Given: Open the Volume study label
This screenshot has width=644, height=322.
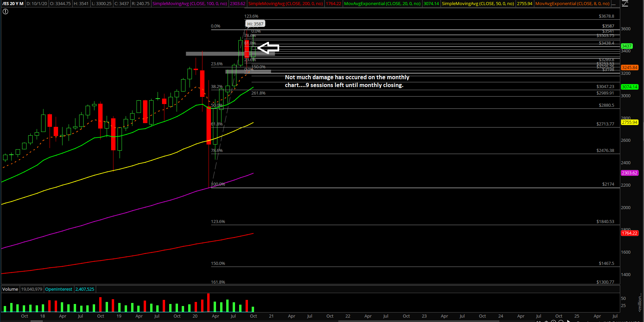Looking at the screenshot, I should (10, 289).
